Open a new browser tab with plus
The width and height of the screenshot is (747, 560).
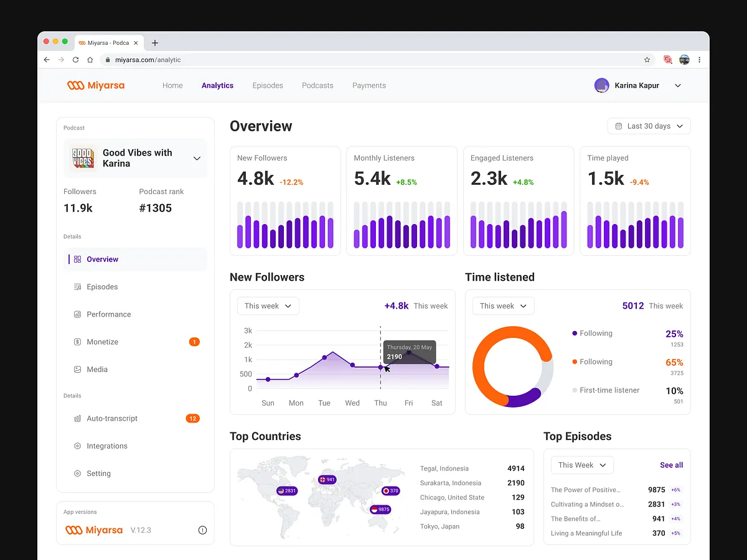[155, 43]
